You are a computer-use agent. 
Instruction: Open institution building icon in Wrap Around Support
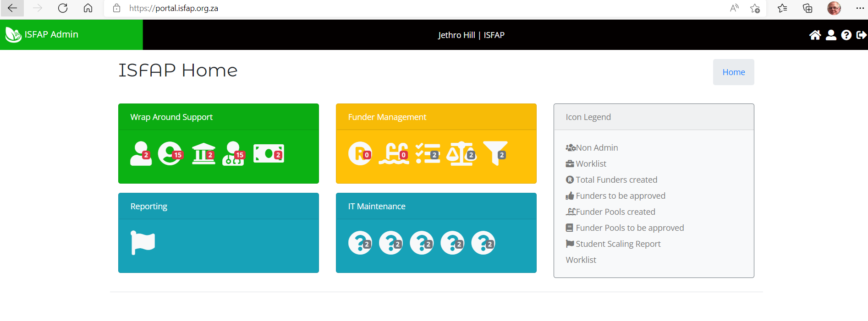pos(203,153)
